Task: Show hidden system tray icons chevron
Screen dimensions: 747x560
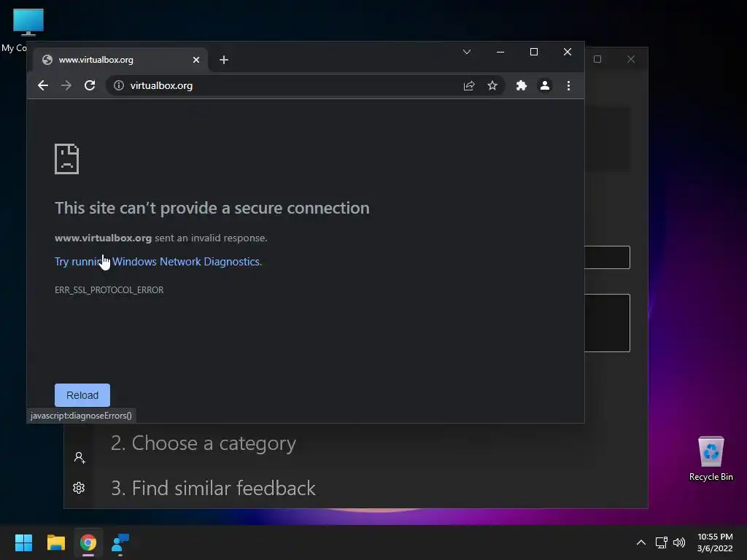Action: tap(641, 542)
